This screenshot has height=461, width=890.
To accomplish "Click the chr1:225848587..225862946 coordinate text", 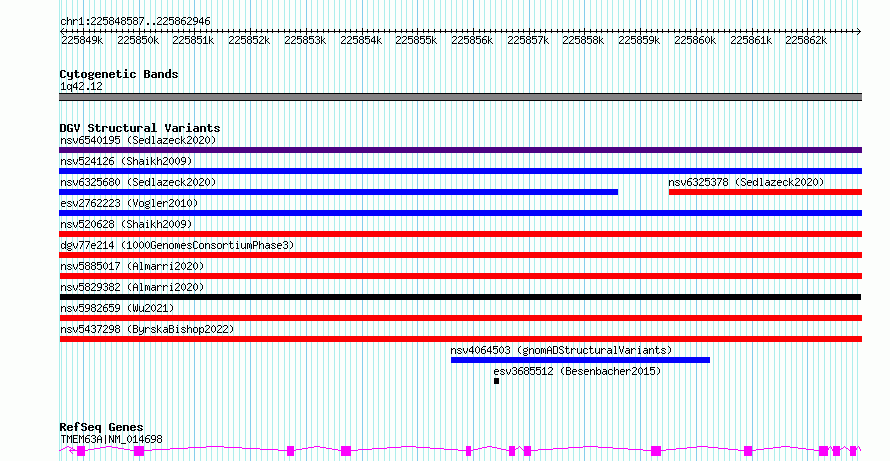I will (x=135, y=22).
